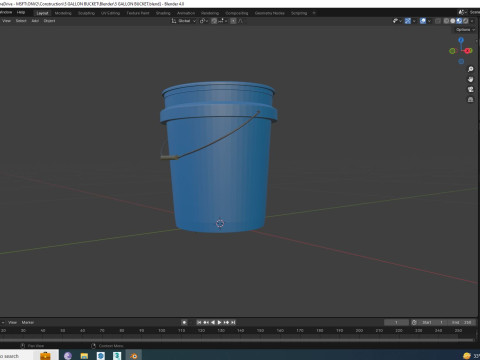
Task: Jump to the timeline end frame
Action: [233, 322]
